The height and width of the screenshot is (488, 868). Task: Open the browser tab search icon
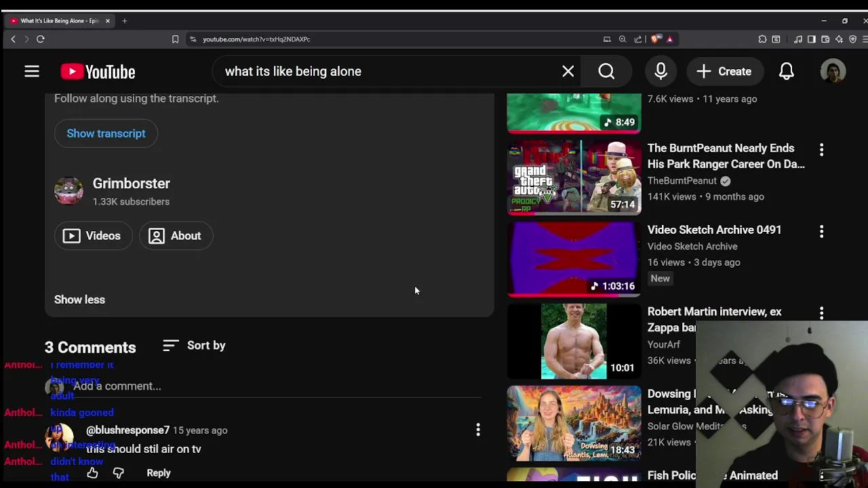[776, 39]
